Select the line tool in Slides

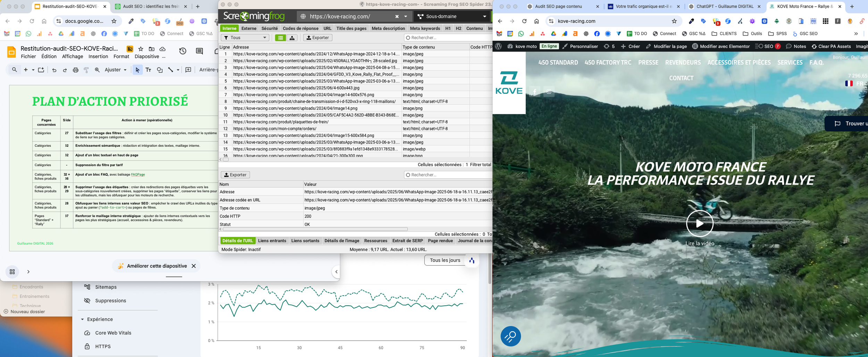(170, 70)
